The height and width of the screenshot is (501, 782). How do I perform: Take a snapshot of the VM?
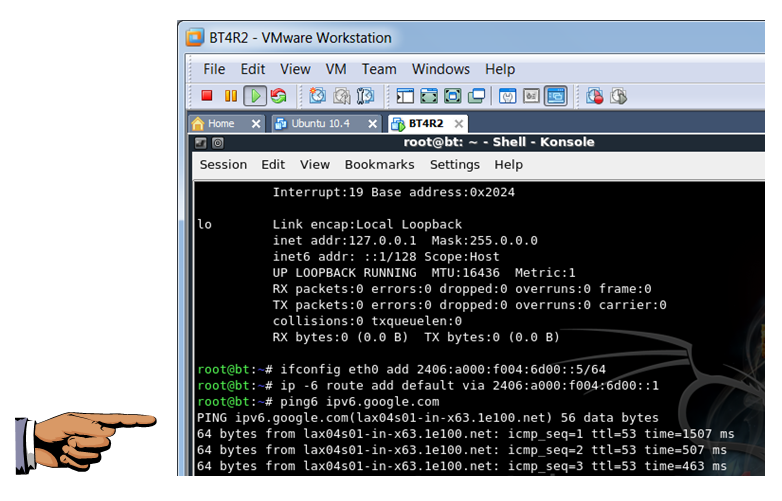(x=317, y=96)
